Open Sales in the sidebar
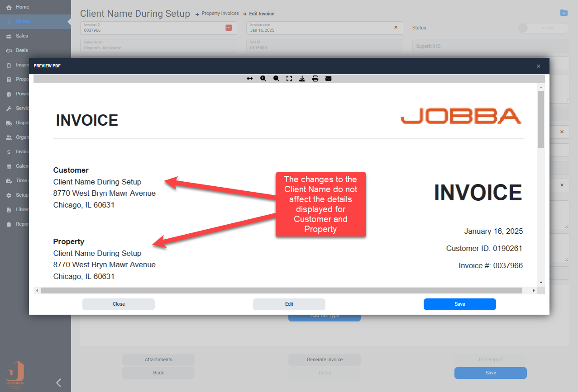 pos(22,36)
